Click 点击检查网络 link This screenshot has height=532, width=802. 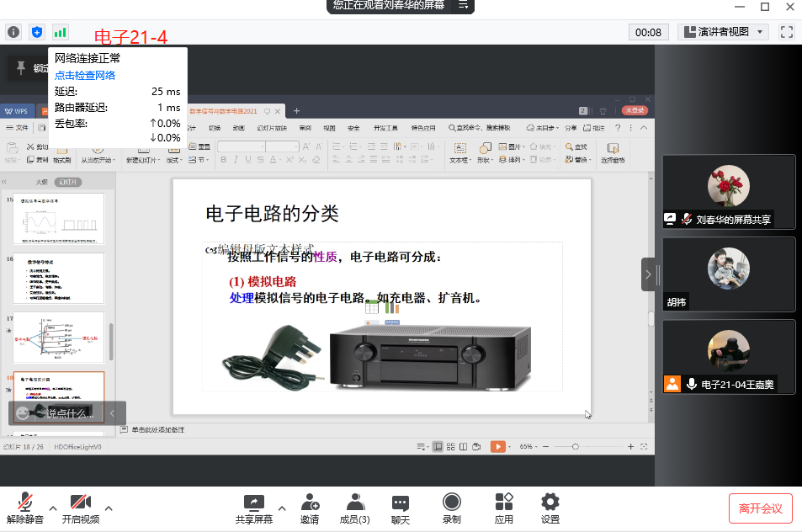click(x=85, y=76)
